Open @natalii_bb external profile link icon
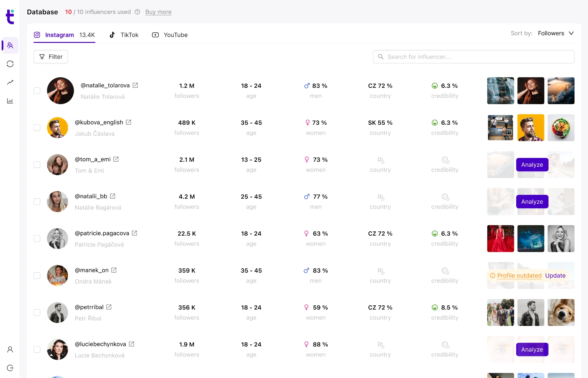588x378 pixels. pos(113,196)
